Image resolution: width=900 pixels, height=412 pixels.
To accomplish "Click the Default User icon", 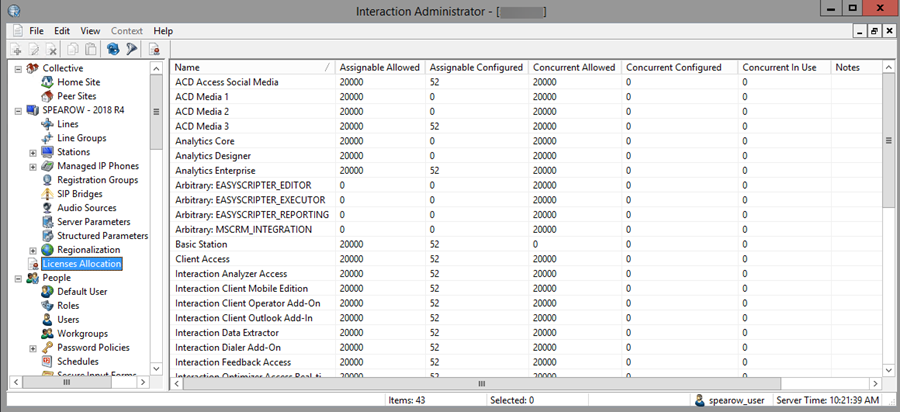I will tap(47, 291).
